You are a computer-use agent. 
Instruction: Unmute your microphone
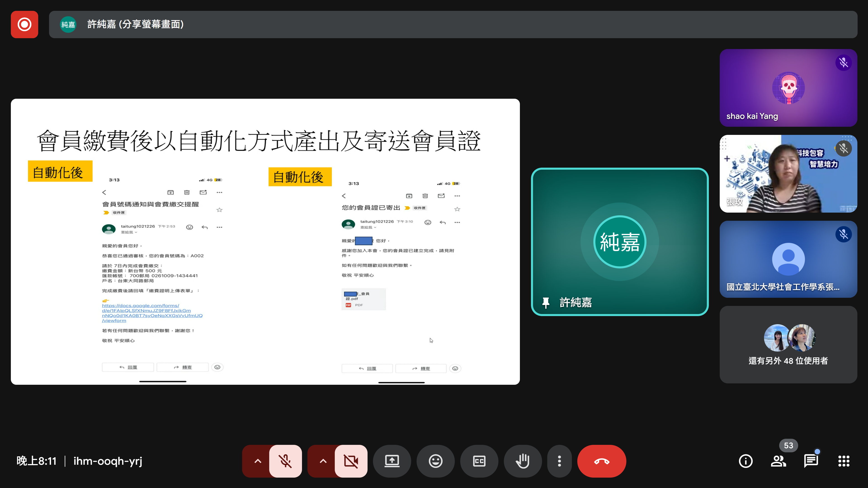pos(285,461)
